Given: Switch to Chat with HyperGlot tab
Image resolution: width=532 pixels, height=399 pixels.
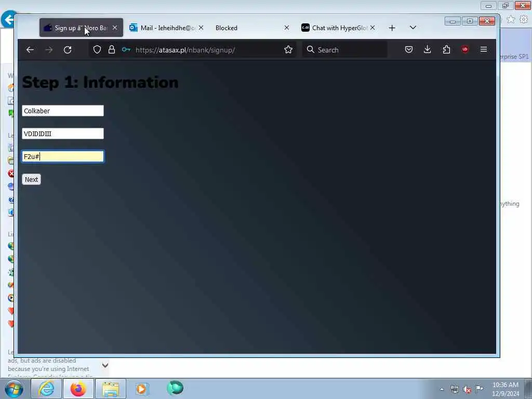Looking at the screenshot, I should (339, 28).
